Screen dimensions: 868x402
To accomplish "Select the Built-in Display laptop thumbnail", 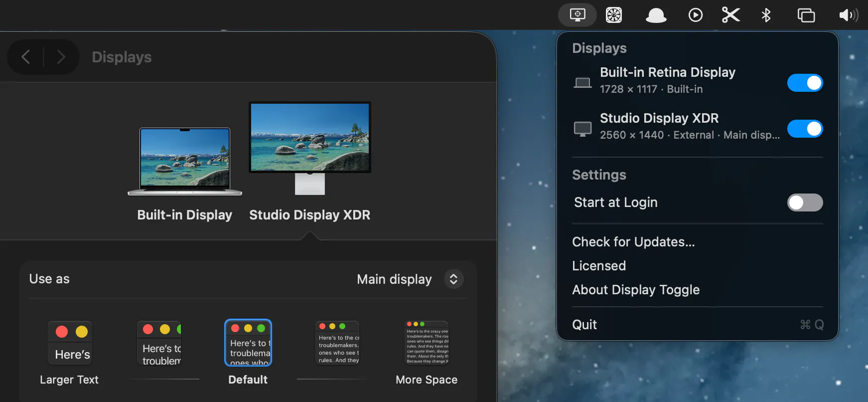I will coord(185,162).
